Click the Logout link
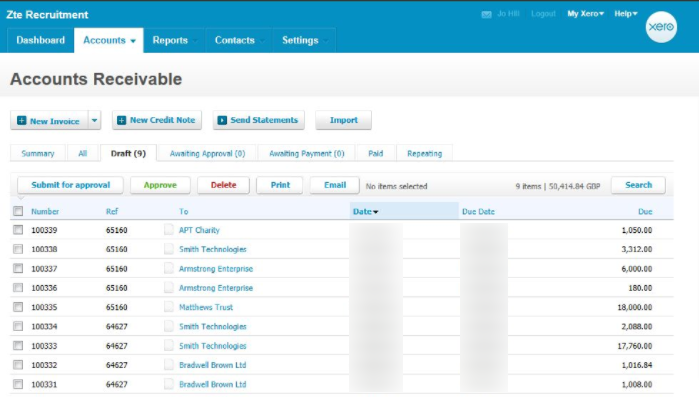This screenshot has width=699, height=397. [543, 14]
